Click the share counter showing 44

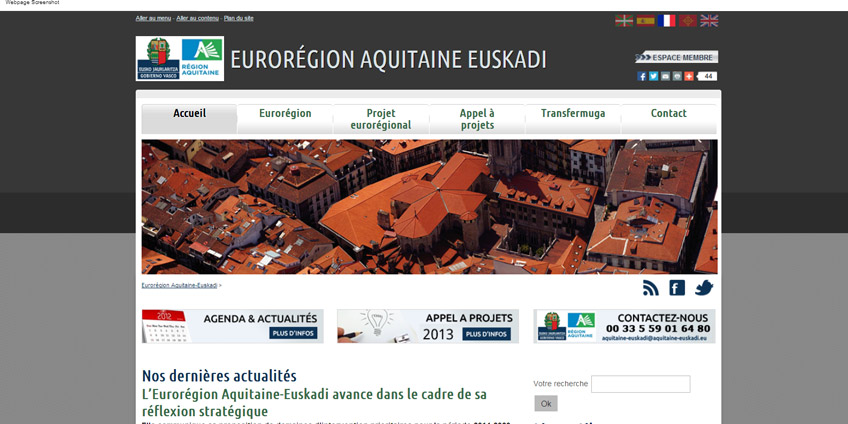click(707, 76)
